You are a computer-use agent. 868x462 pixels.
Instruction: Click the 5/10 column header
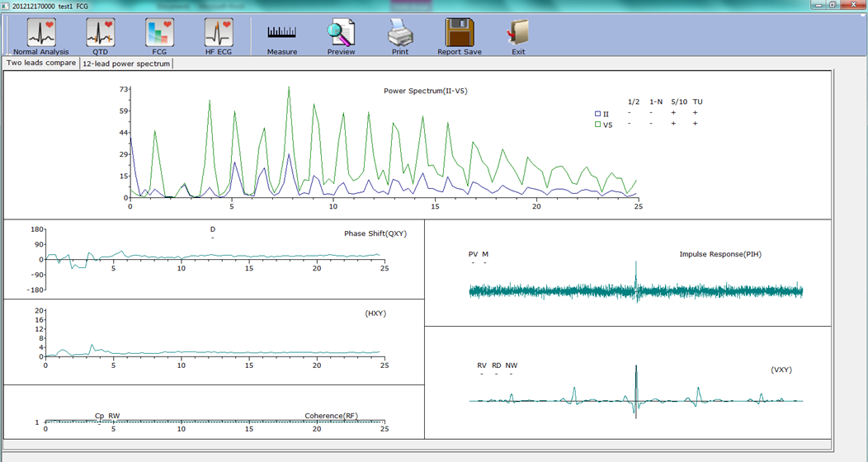(679, 101)
